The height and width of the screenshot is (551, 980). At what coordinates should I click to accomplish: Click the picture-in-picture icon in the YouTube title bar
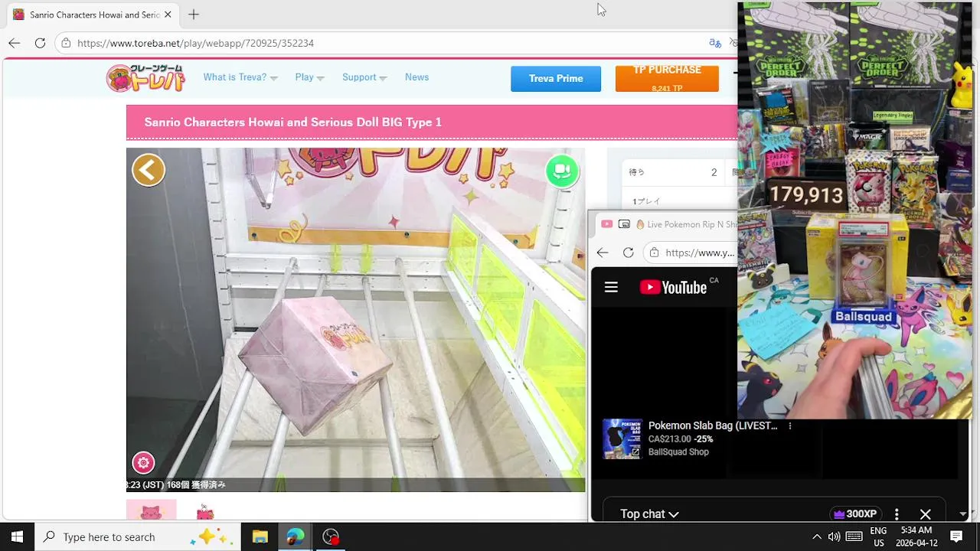point(624,224)
